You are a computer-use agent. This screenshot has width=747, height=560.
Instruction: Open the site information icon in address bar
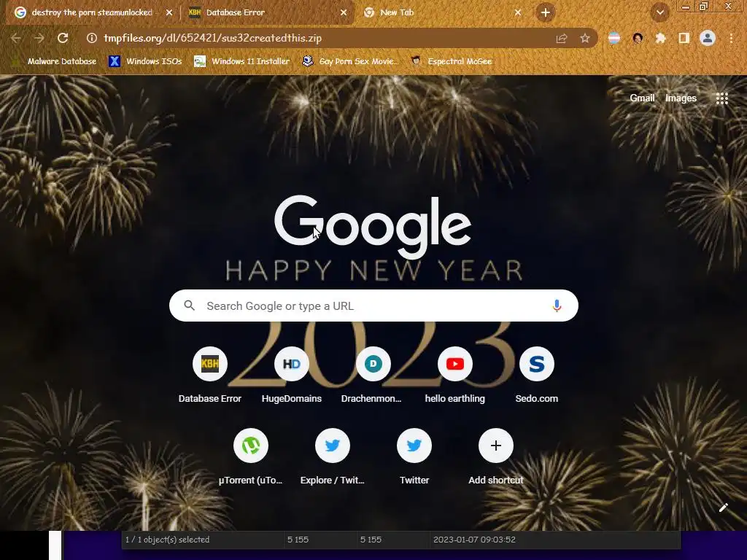tap(91, 38)
